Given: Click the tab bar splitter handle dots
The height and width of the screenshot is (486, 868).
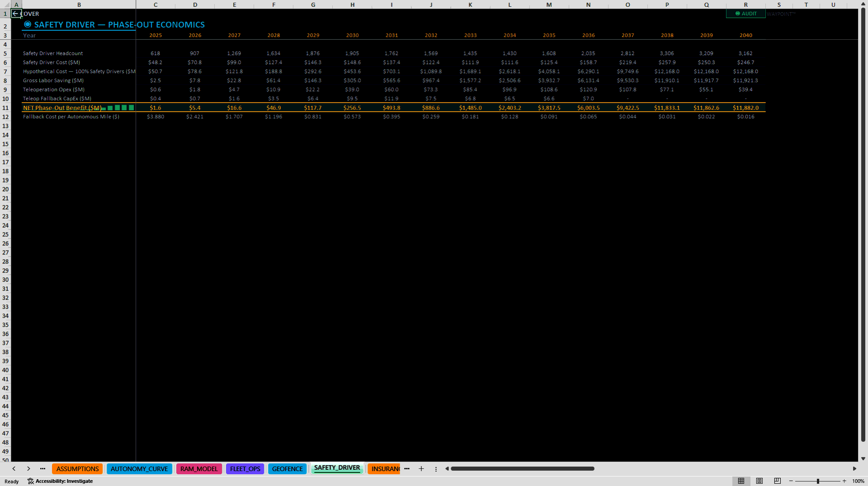Looking at the screenshot, I should point(436,469).
